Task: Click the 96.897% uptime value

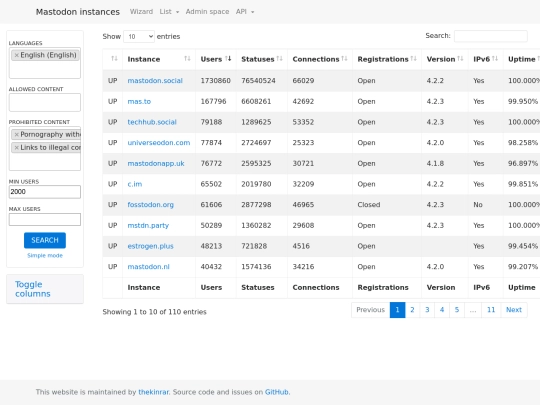Action: tap(523, 163)
